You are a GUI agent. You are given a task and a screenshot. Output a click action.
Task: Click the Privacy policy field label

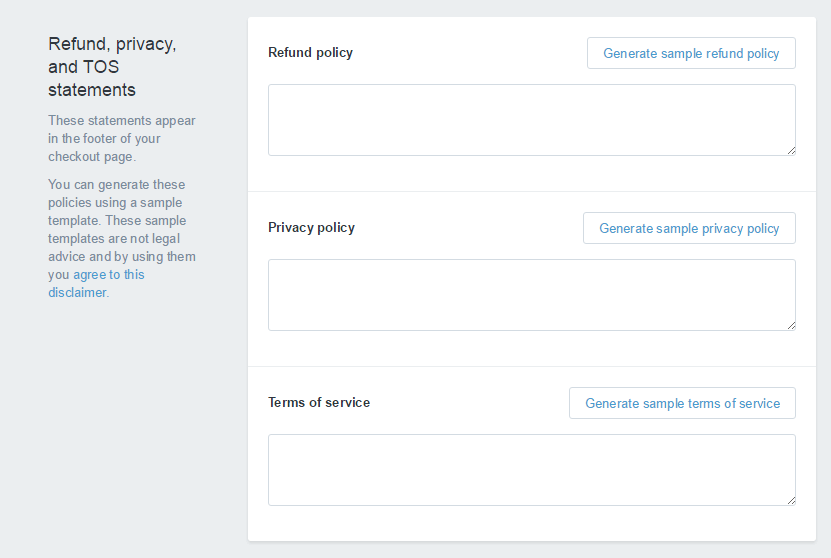tap(311, 228)
